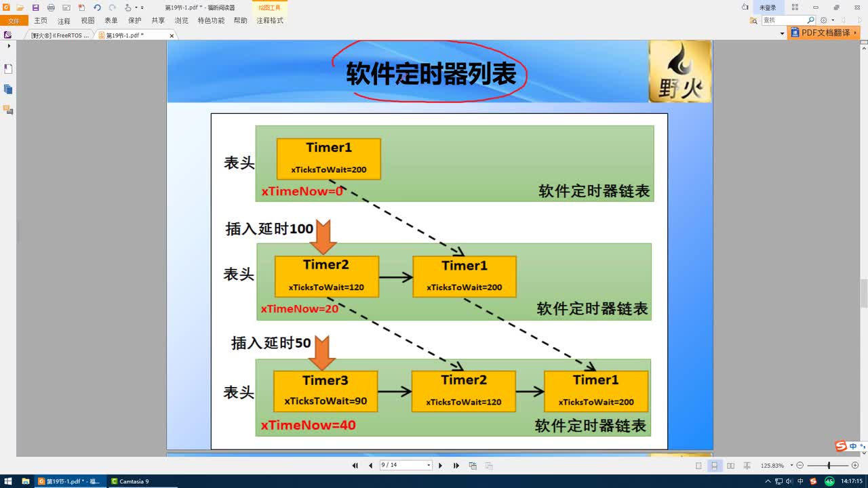868x488 pixels.
Task: Open the 文件 menu
Action: 14,21
